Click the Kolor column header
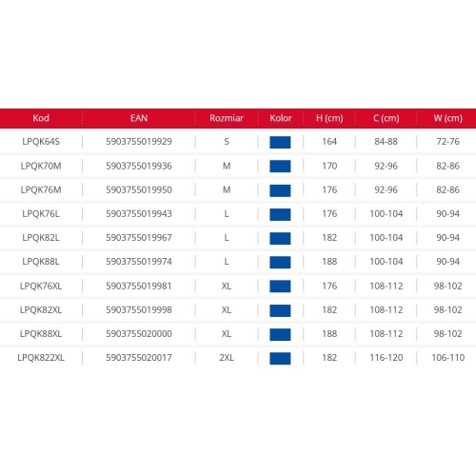The width and height of the screenshot is (476, 476). pos(281,118)
